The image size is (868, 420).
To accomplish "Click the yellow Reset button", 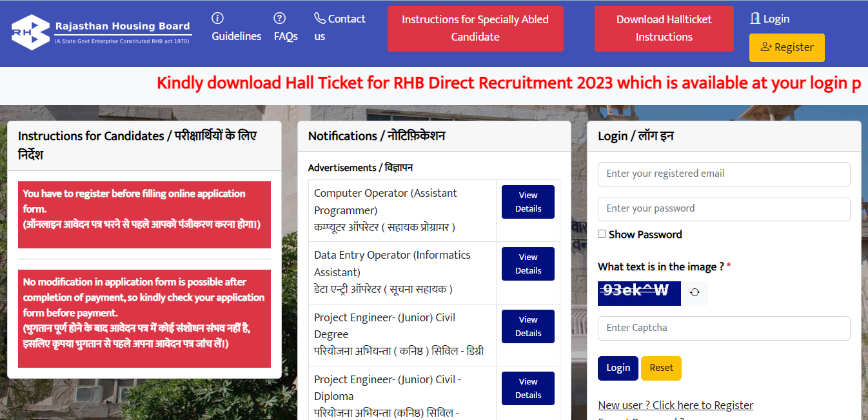I will pos(661,368).
